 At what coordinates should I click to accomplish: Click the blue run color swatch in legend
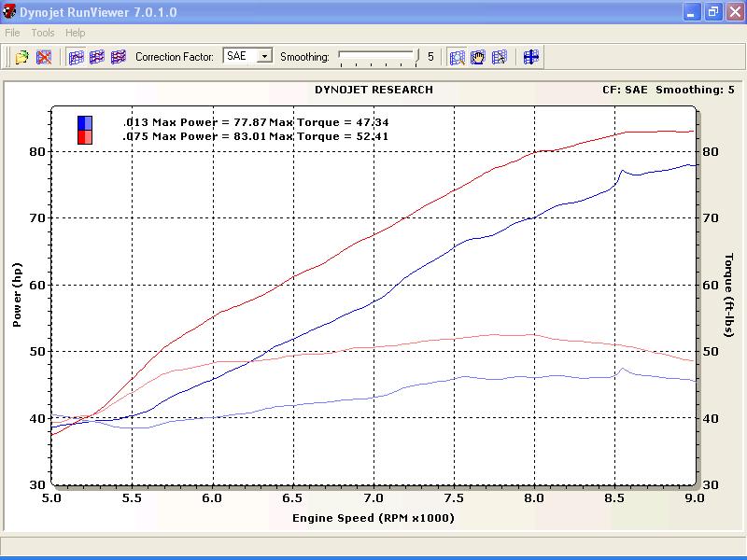point(85,123)
